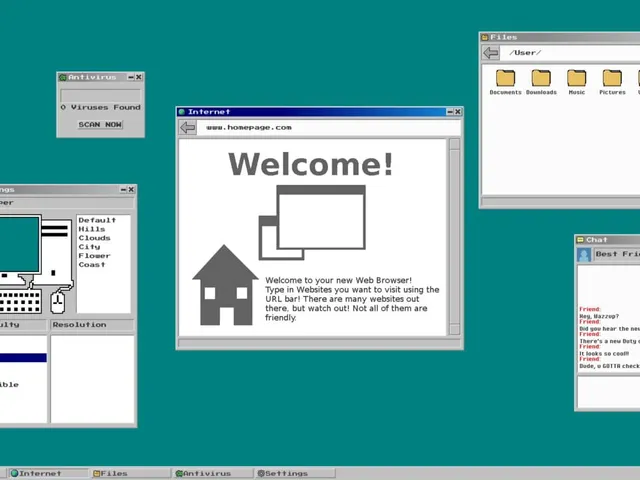Select the highlighted blue difficulty entry
The width and height of the screenshot is (640, 480).
(23, 358)
